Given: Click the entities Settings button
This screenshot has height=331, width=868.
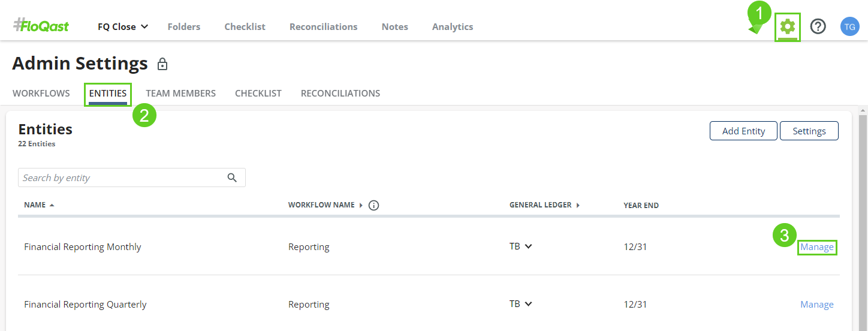Looking at the screenshot, I should click(809, 131).
